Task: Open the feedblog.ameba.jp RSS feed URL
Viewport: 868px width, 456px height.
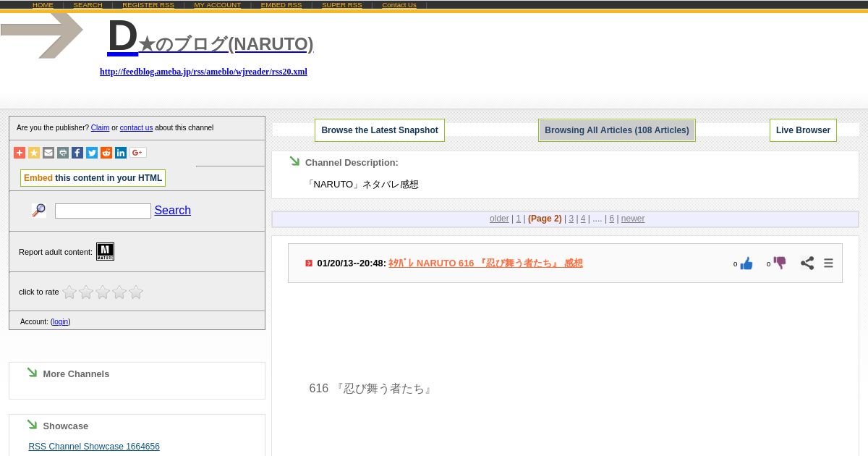Action: coord(203,72)
